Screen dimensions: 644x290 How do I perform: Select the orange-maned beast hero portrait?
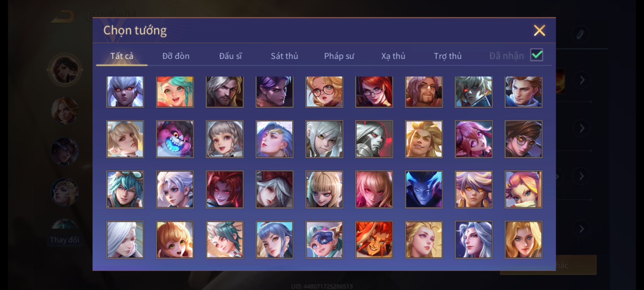coord(374,240)
